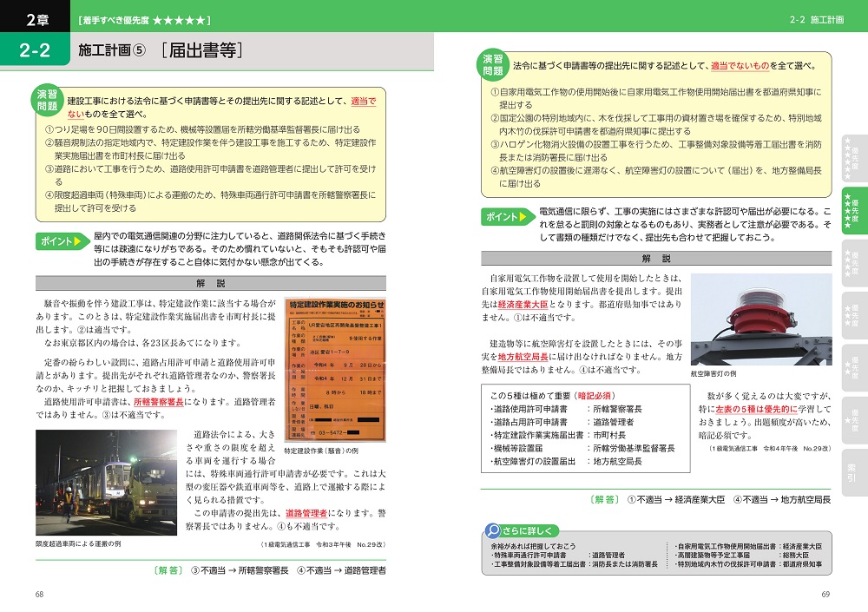The height and width of the screenshot is (612, 868).
Task: Click the 工事整備対象設備等着工届出書 row
Action: [574, 563]
